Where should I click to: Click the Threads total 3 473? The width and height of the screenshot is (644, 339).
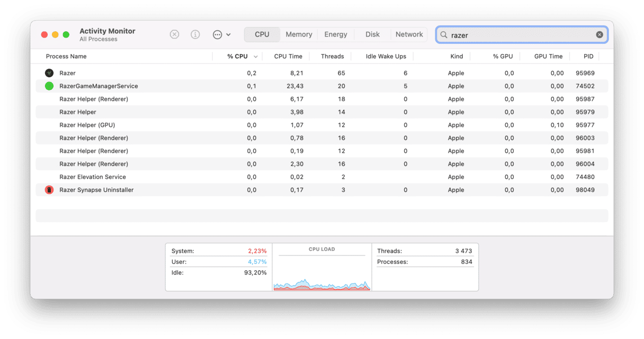click(x=463, y=251)
